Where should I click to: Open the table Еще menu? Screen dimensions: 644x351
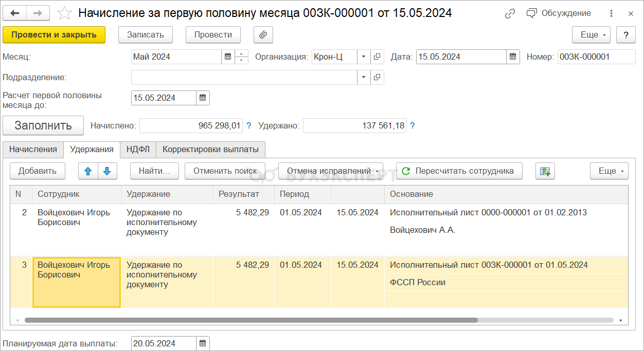[x=610, y=171]
